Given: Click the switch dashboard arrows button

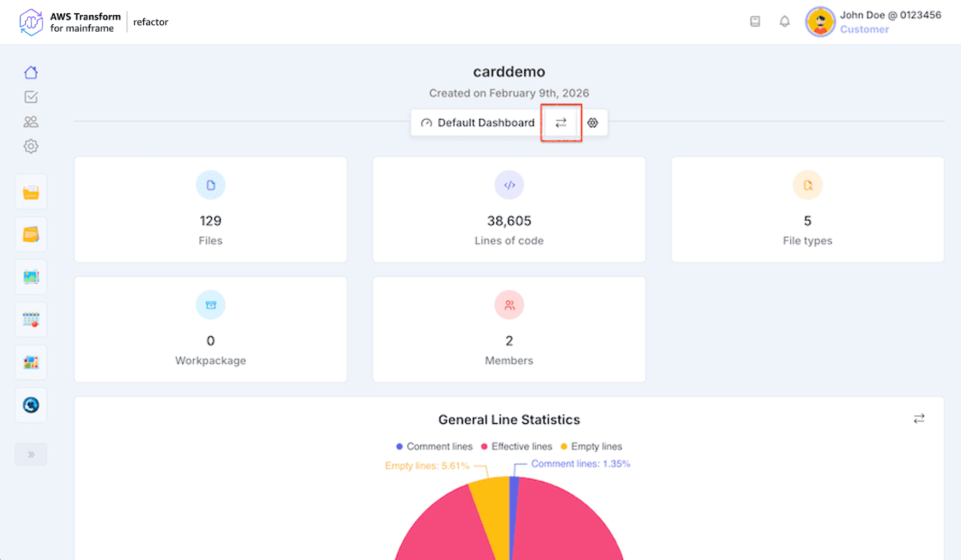Looking at the screenshot, I should pyautogui.click(x=561, y=123).
